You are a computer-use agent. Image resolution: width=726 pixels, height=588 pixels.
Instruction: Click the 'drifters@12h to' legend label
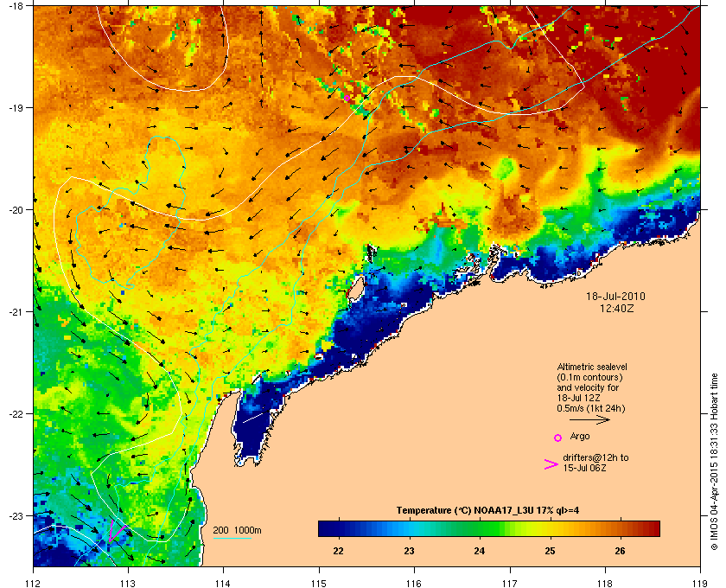595,457
